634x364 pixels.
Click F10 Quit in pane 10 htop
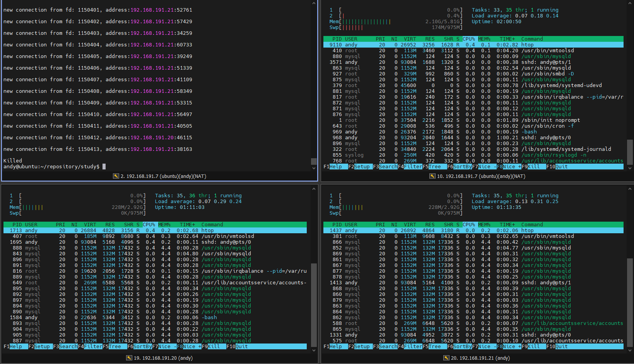(x=557, y=167)
